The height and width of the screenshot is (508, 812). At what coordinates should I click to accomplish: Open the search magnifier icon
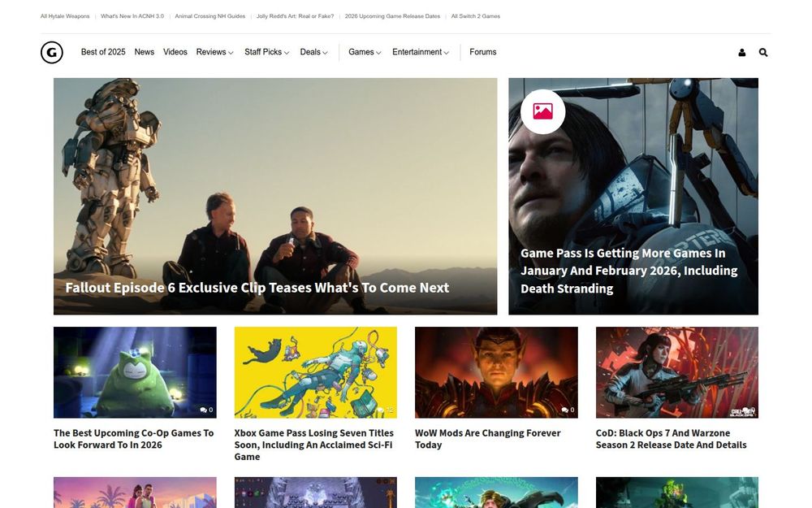762,52
